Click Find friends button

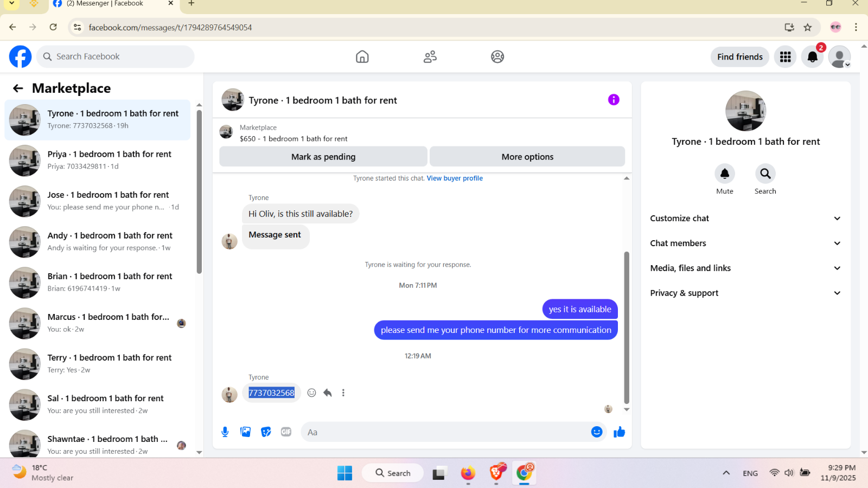point(740,57)
